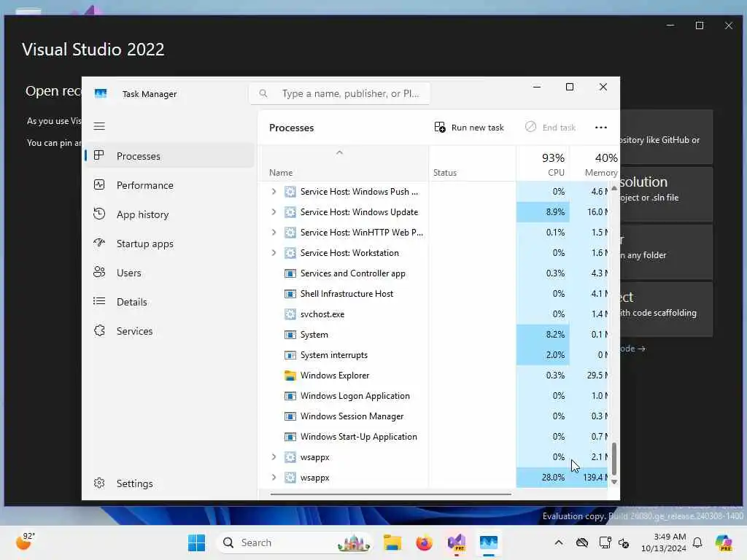Switch to the Performance tab
The width and height of the screenshot is (747, 560).
[169, 184]
